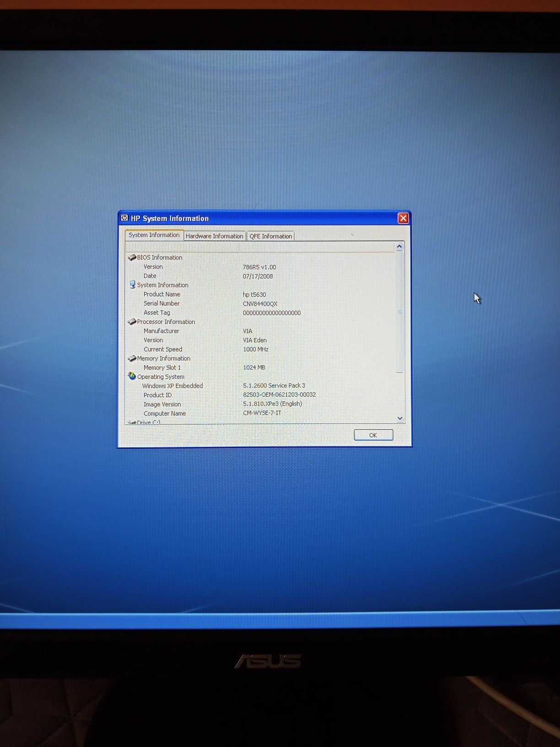Switch to the QFE Information tab
This screenshot has width=560, height=747.
270,236
